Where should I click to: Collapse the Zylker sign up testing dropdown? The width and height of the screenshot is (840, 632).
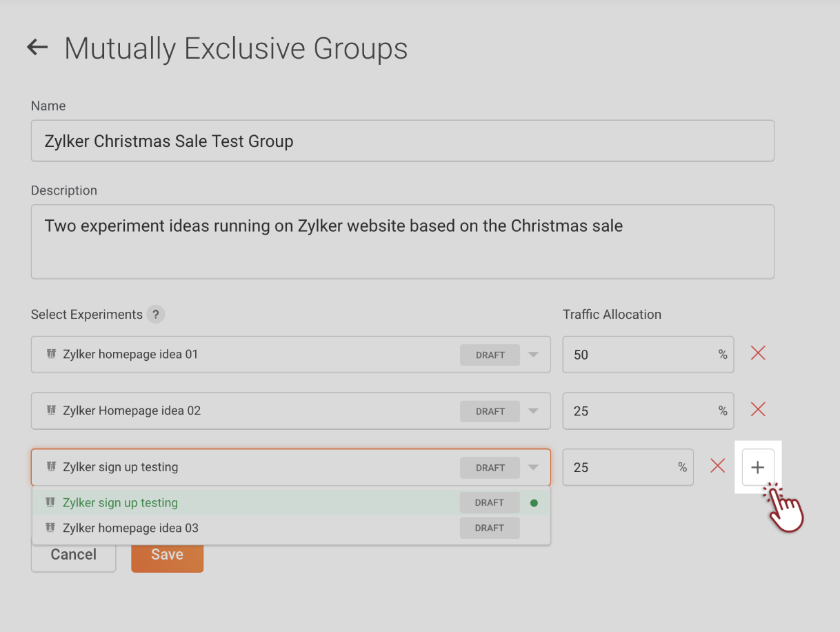[x=533, y=468]
